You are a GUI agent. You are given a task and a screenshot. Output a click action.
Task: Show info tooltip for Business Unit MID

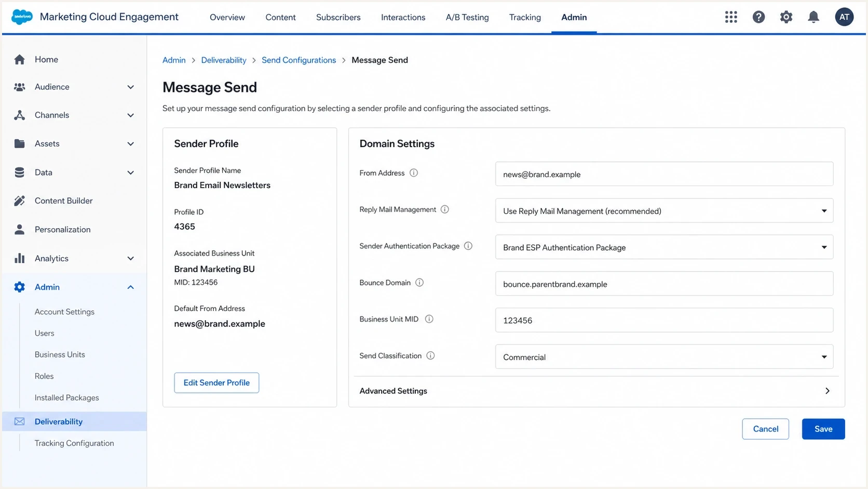point(429,319)
